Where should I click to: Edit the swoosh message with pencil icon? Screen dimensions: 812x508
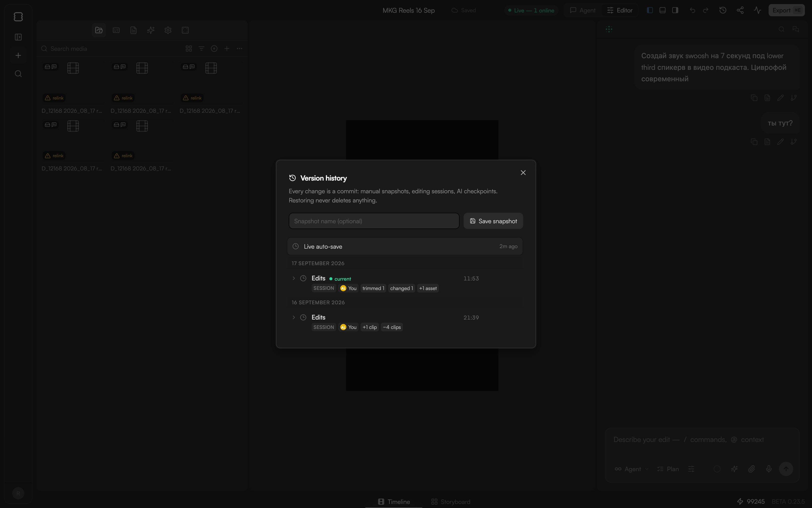click(x=781, y=98)
